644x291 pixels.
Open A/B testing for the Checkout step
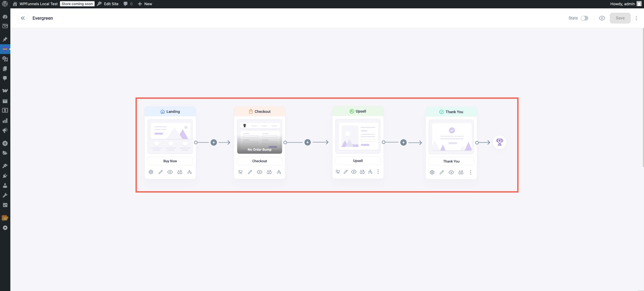click(269, 172)
